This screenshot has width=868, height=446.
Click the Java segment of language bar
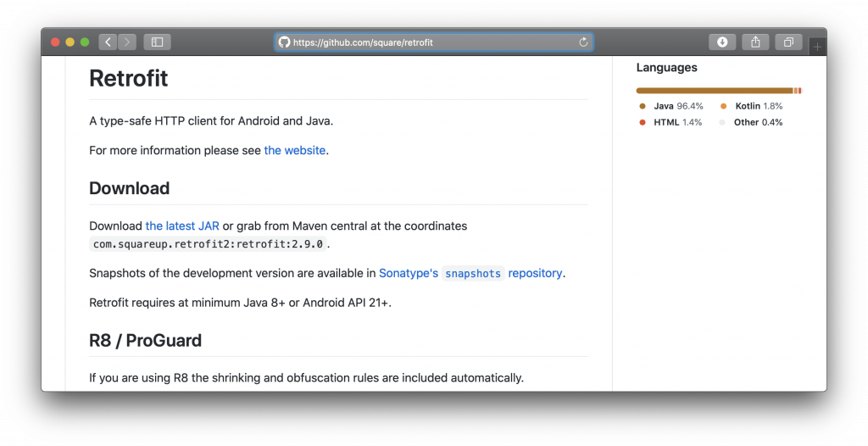(714, 91)
